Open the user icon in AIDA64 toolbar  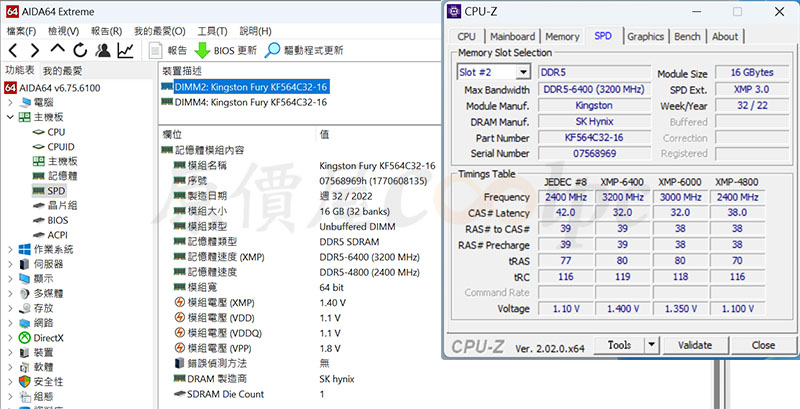point(103,50)
